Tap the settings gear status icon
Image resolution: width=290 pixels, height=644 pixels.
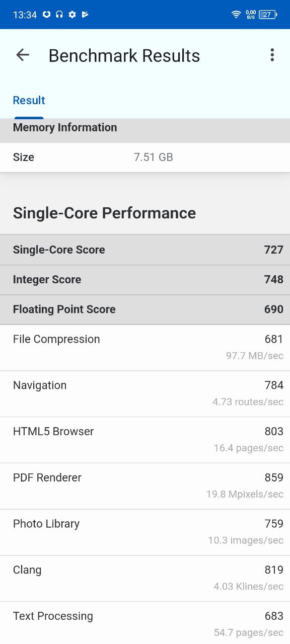[x=72, y=15]
